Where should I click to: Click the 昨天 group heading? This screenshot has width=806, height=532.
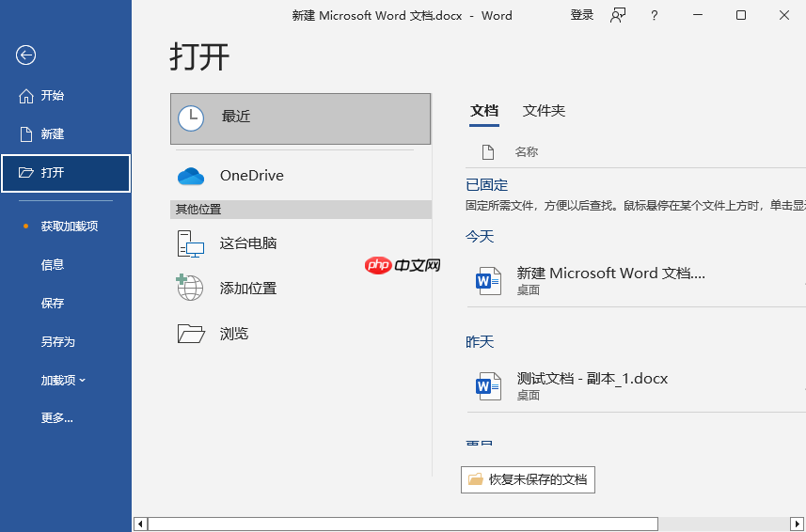pos(480,342)
